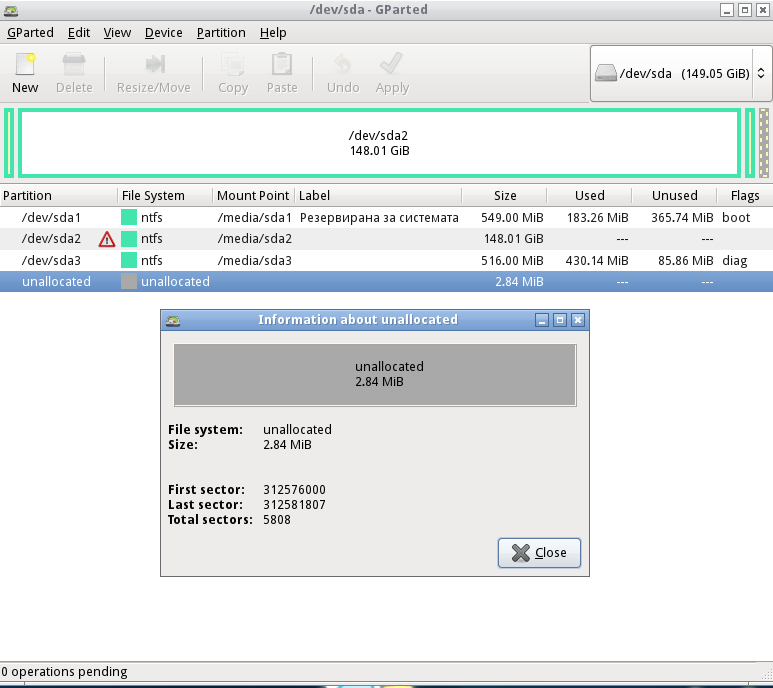Click the device selector up/down arrows
The image size is (773, 688).
pos(761,73)
